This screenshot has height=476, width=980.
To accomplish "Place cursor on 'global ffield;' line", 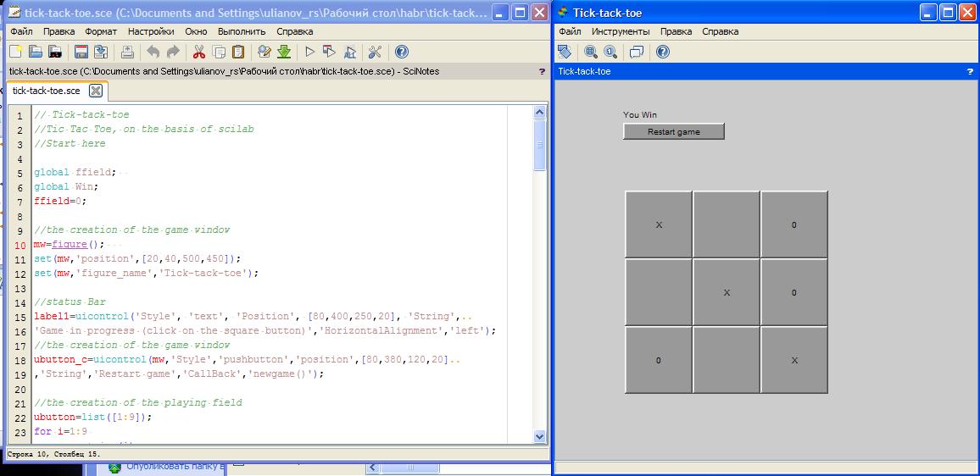I will 75,173.
